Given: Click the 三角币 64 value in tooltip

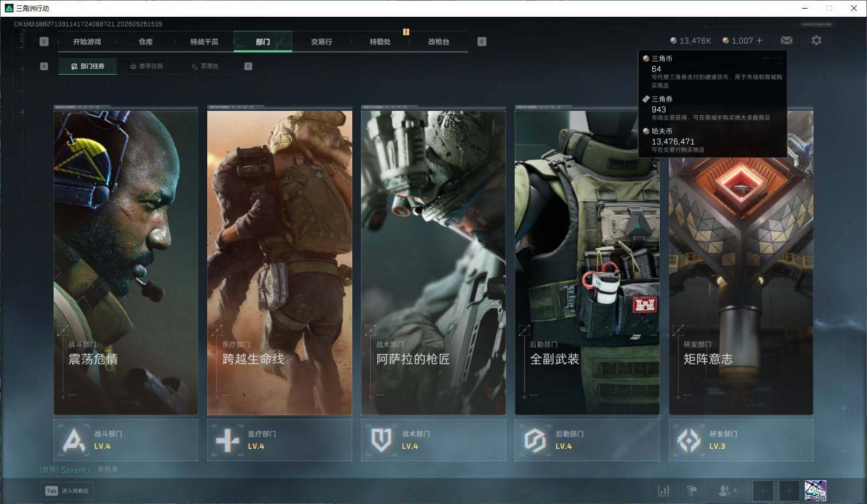Looking at the screenshot, I should click(x=656, y=69).
